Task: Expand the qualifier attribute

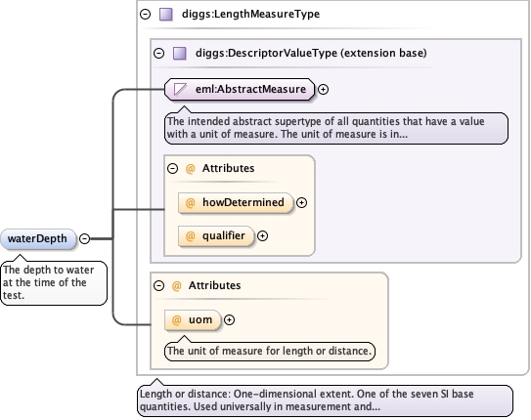Action: pyautogui.click(x=262, y=235)
